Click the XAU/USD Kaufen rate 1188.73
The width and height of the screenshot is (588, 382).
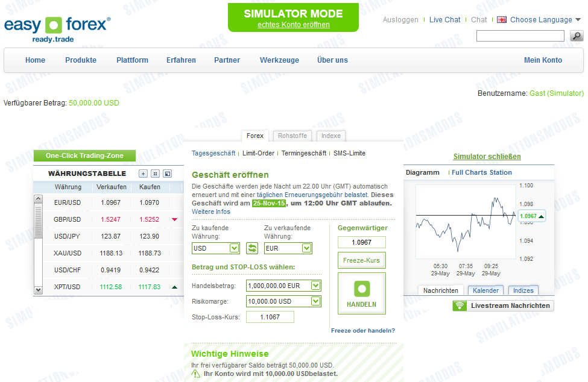(150, 253)
